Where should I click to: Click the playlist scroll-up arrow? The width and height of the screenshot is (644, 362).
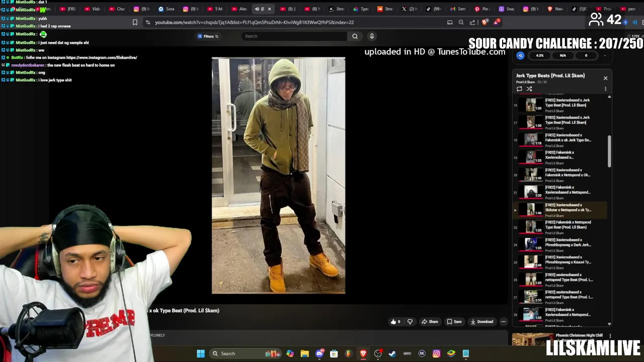pos(609,97)
